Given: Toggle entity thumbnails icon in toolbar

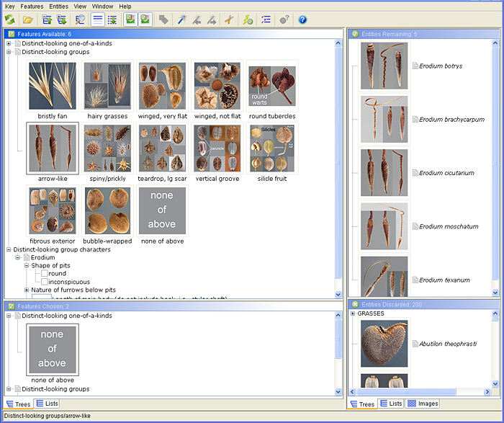Looking at the screenshot, I should (x=145, y=19).
